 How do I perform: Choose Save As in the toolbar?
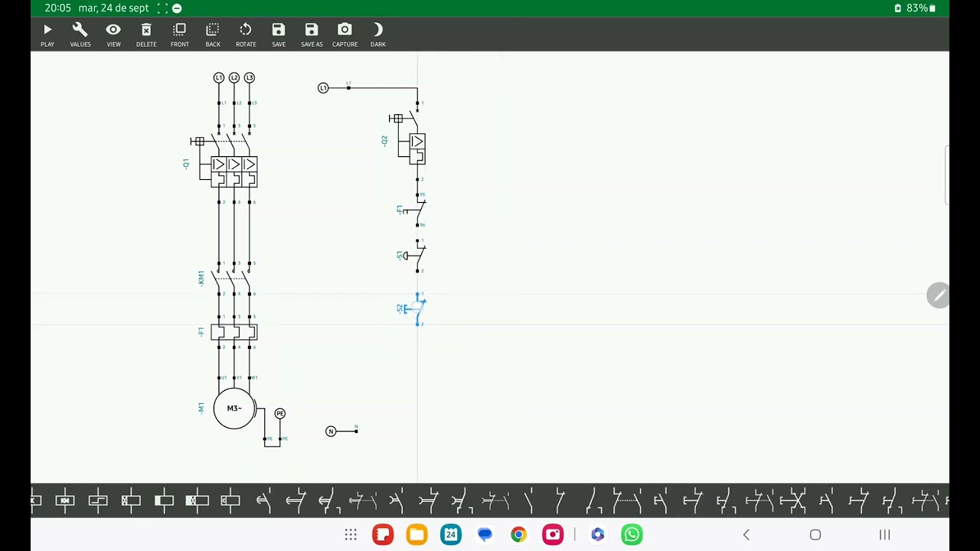tap(312, 34)
